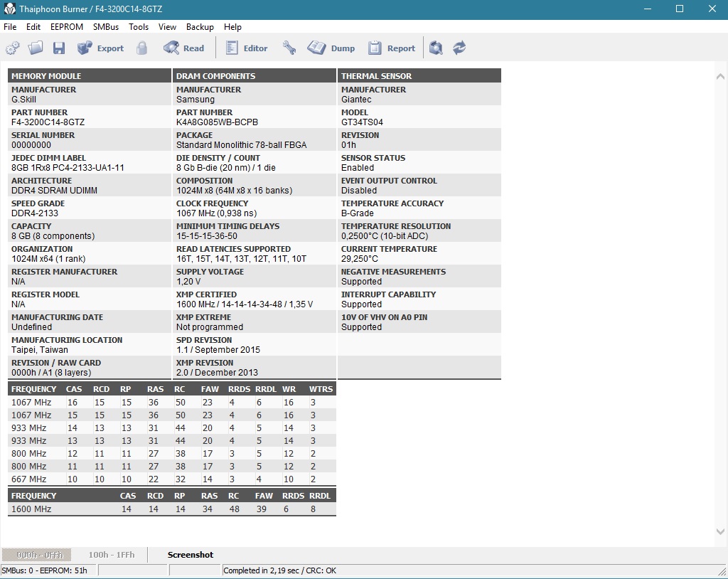Click the Dump toolbar button
The width and height of the screenshot is (728, 579).
coord(331,48)
